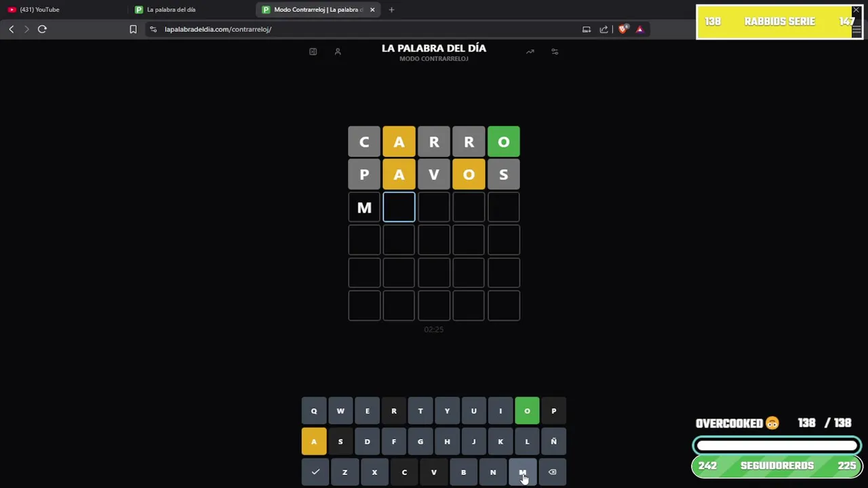Tap the B key on keyboard
Viewport: 868px width, 488px height.
(x=463, y=472)
